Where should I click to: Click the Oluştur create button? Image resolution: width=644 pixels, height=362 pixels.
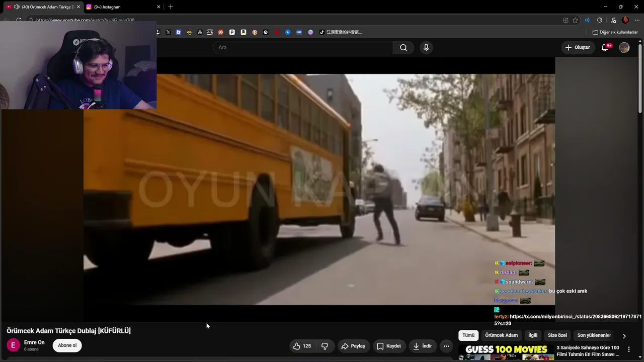click(578, 47)
